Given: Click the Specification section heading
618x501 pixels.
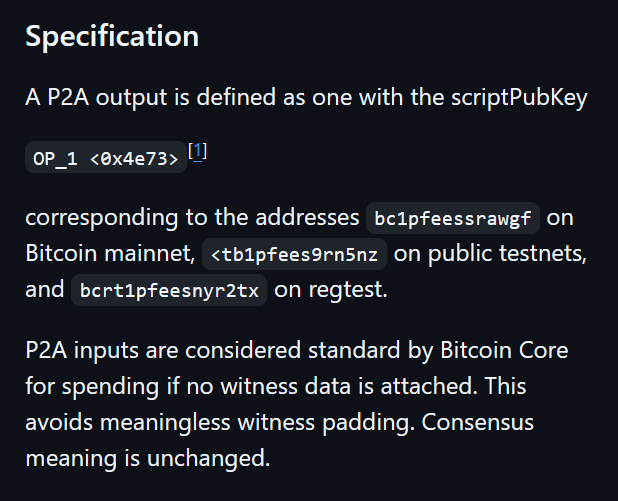Looking at the screenshot, I should tap(112, 36).
